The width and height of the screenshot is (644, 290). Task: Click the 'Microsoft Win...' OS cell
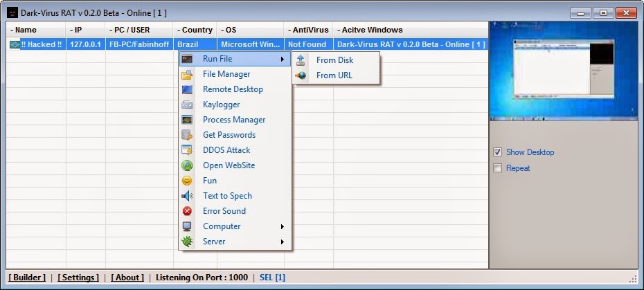(x=250, y=44)
